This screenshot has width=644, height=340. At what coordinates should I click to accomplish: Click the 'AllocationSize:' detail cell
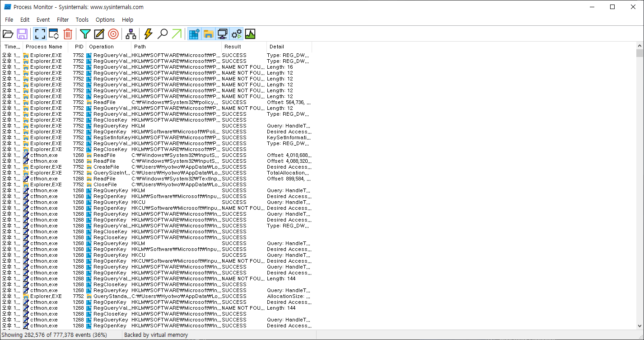(x=289, y=296)
